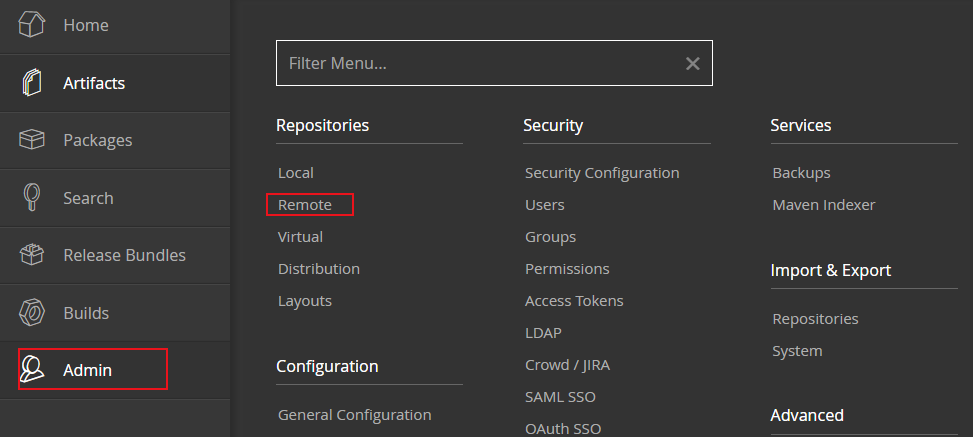Click the Advanced section heading
The height and width of the screenshot is (437, 973).
[807, 415]
